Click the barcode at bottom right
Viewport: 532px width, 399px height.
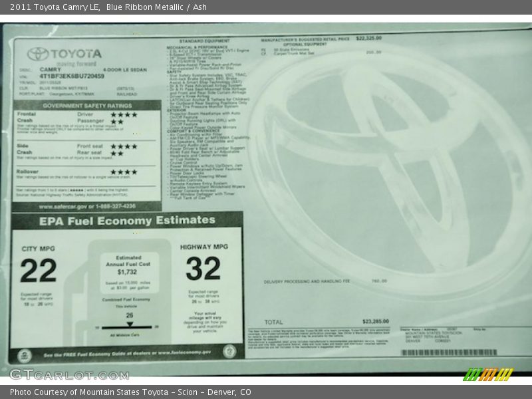tap(449, 352)
